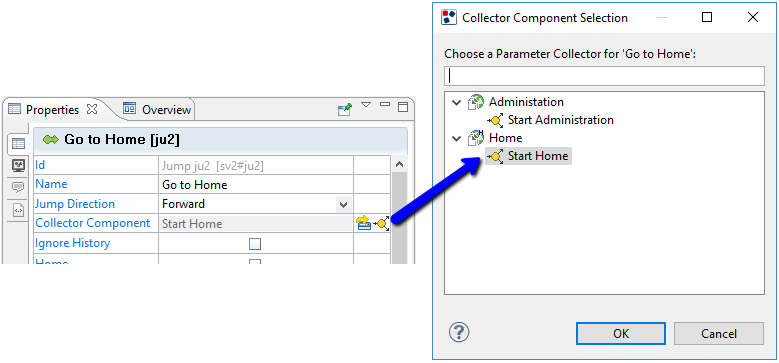The image size is (779, 363).
Task: Click the Collector Component property label
Action: pos(92,223)
